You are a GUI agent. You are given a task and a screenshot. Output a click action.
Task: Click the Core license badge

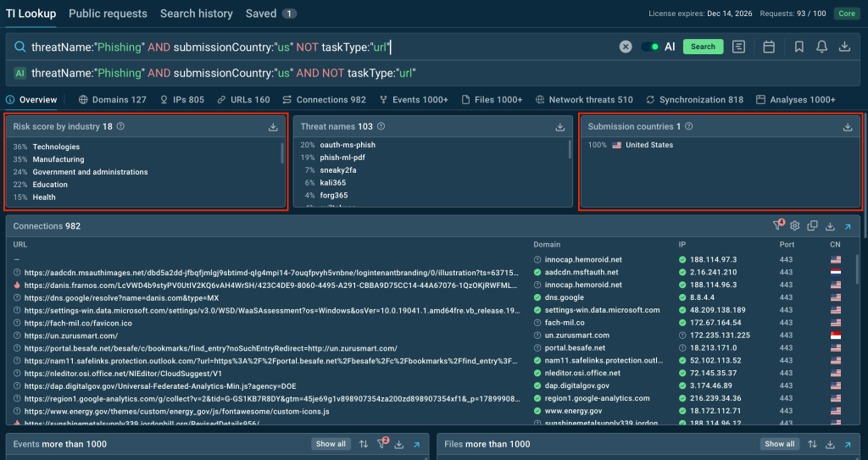coord(847,14)
